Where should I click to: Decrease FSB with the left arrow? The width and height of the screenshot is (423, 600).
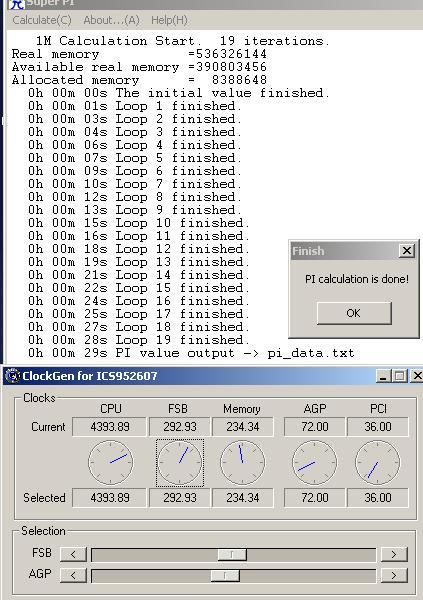[73, 554]
